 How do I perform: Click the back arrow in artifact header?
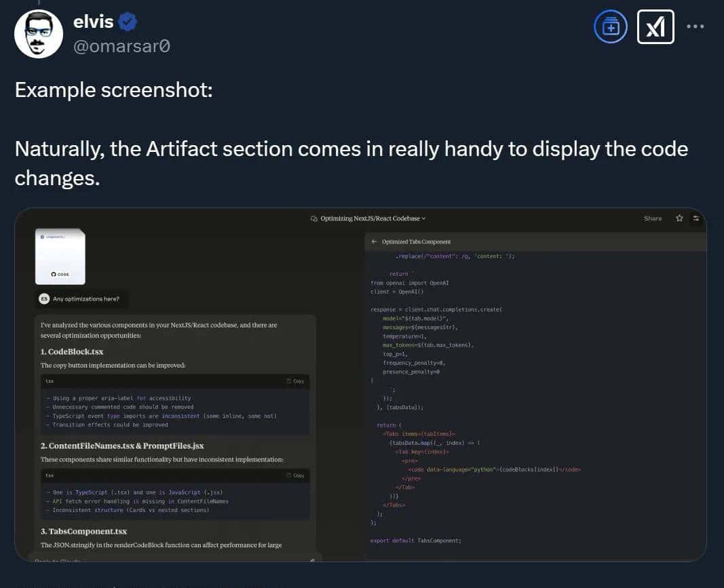[374, 241]
